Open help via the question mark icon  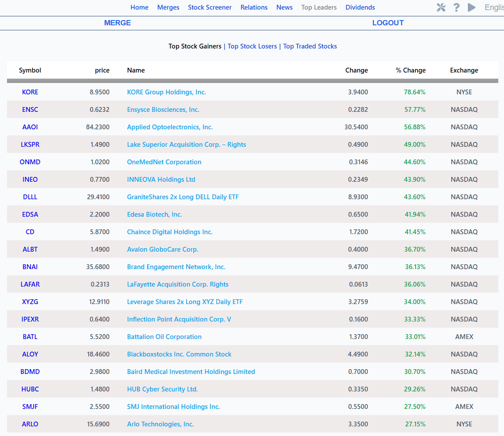click(456, 7)
